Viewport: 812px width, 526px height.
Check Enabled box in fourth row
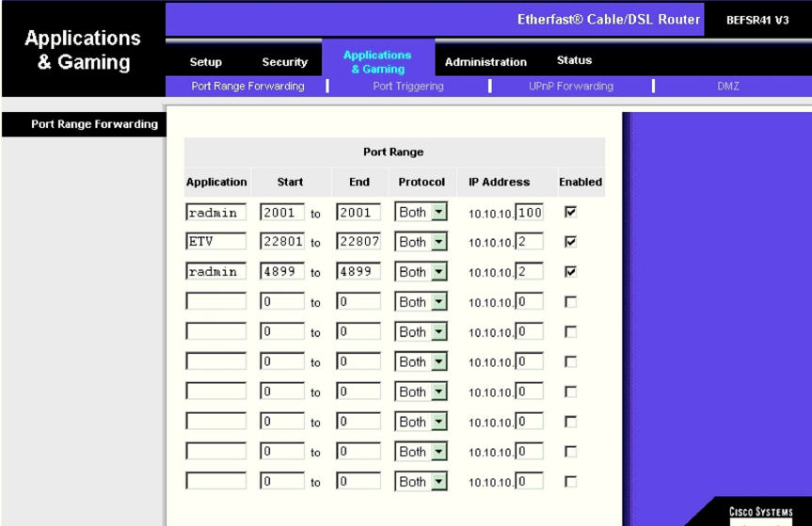click(x=570, y=302)
